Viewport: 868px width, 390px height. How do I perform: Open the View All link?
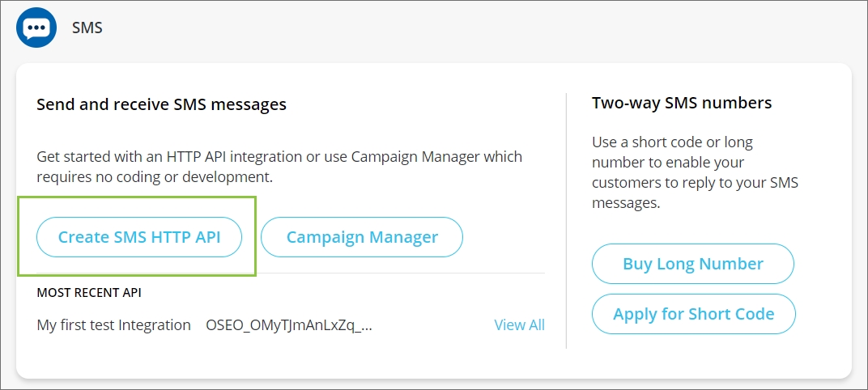[x=519, y=324]
